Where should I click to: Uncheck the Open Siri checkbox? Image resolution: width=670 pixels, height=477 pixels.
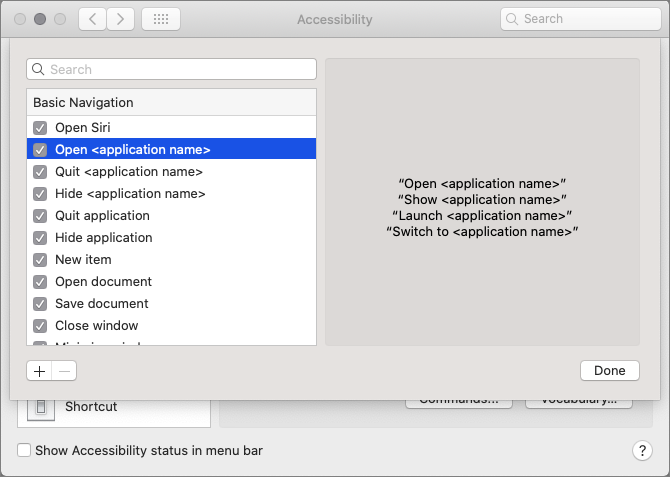[40, 128]
